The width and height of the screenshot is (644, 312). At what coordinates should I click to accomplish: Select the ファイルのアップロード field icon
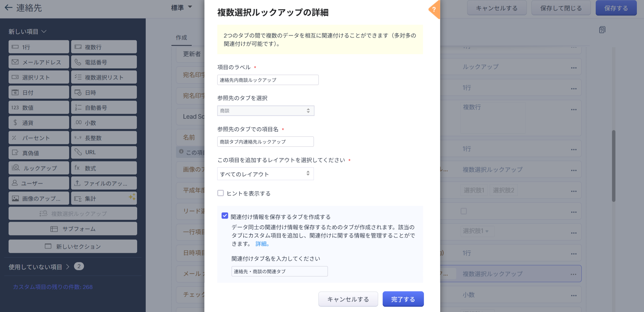coord(77,183)
